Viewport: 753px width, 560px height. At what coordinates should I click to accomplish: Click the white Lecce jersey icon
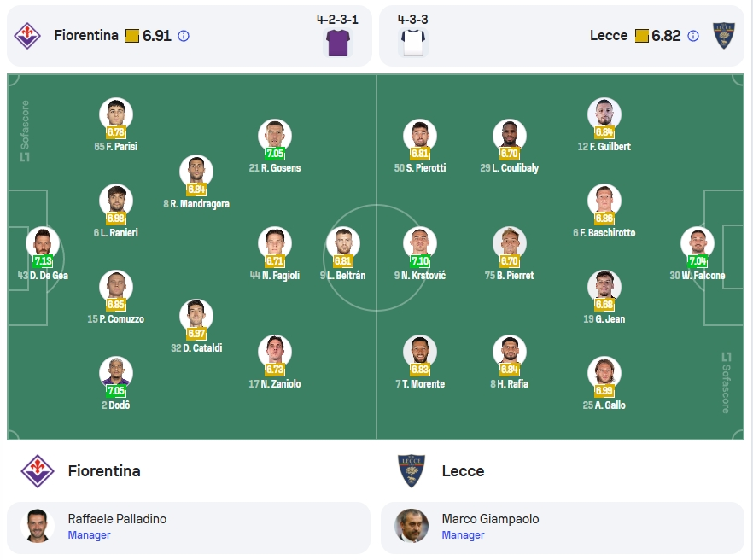[x=413, y=43]
